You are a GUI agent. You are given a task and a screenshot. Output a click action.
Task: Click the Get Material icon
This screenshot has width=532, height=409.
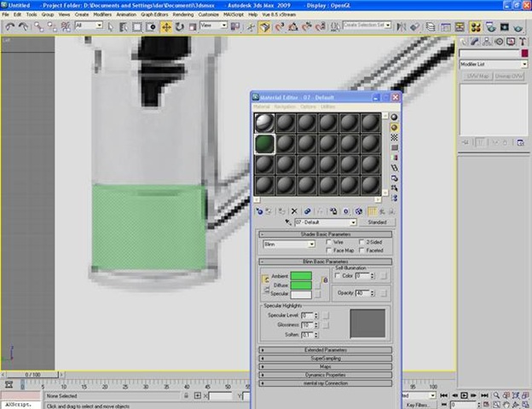[259, 210]
